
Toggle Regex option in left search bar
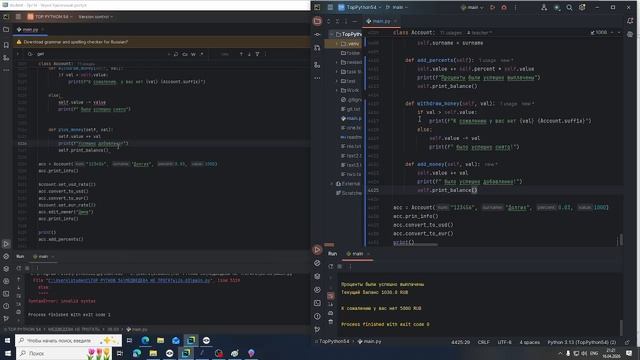coord(202,54)
